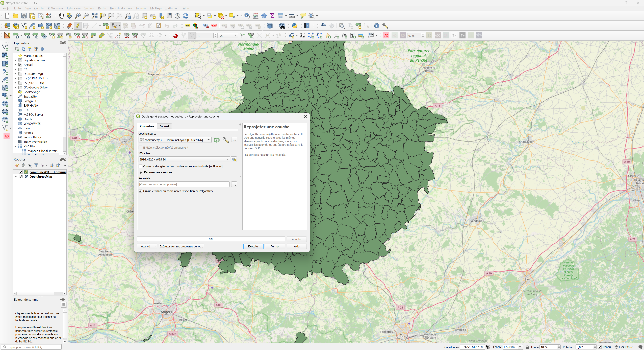The height and width of the screenshot is (350, 644).
Task: Open the field calculator abacus icon
Action: click(255, 16)
